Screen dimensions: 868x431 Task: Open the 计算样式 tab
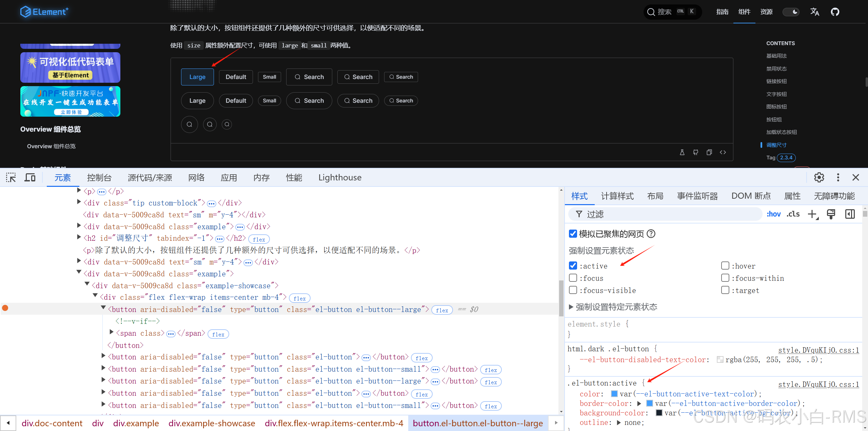pos(617,196)
